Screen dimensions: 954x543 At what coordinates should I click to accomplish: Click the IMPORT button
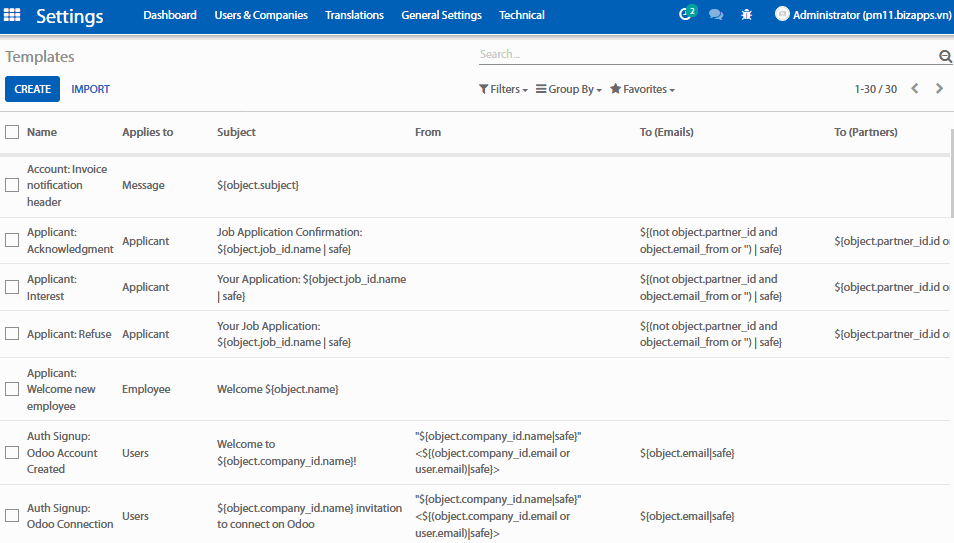(x=90, y=89)
